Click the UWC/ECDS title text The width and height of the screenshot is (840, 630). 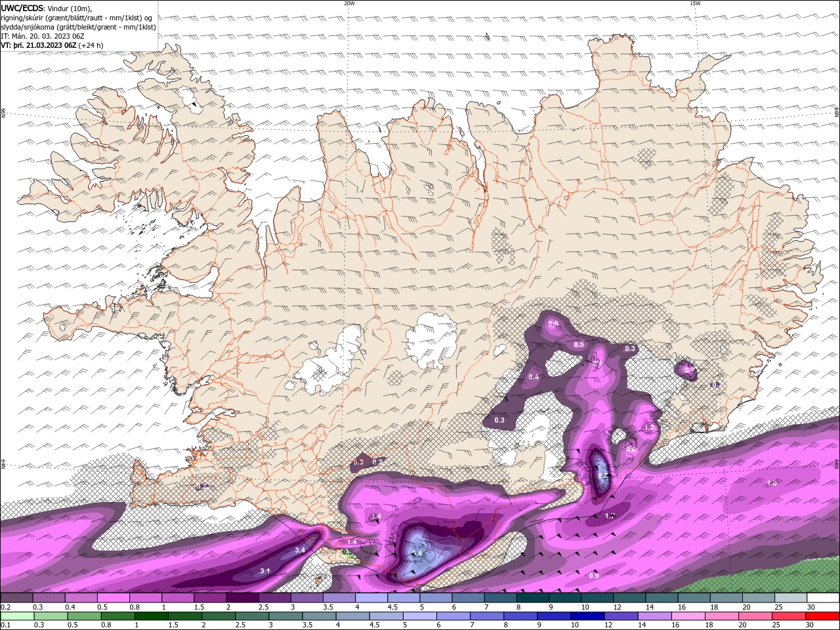point(22,8)
